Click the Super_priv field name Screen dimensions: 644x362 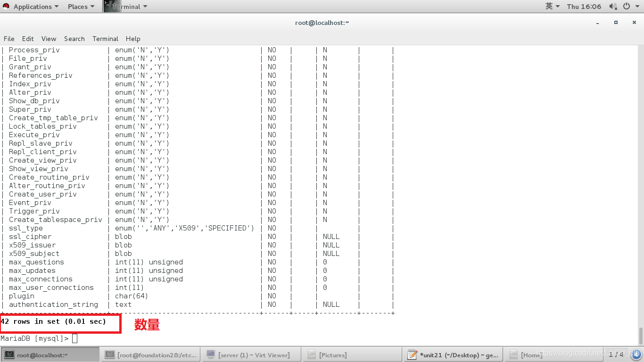tap(30, 109)
